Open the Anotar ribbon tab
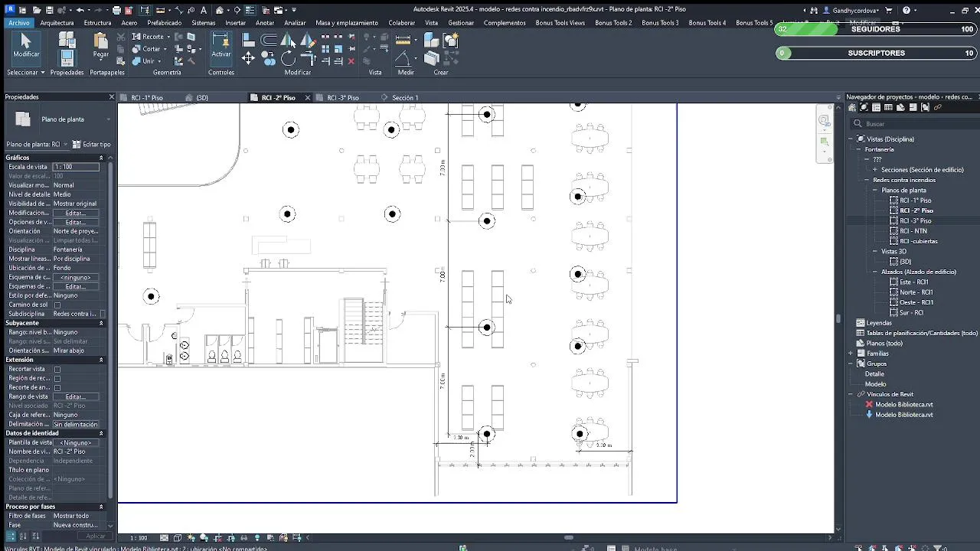Viewport: 980px width, 551px height. [265, 23]
